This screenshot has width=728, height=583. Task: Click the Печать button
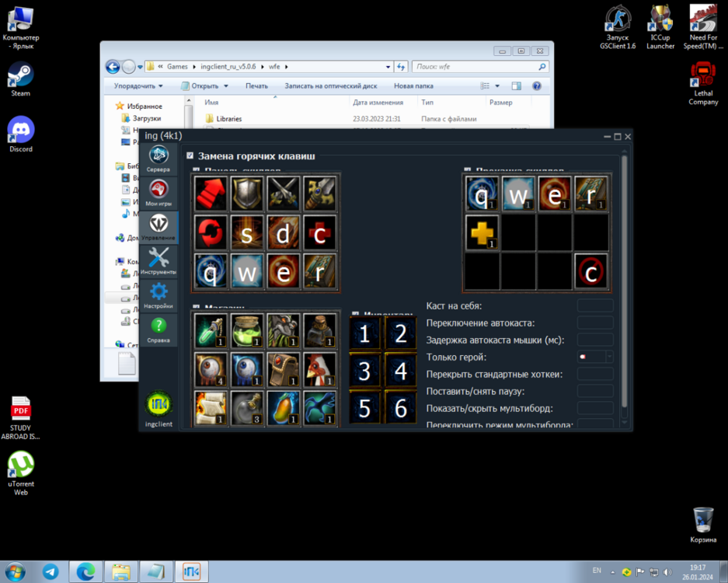click(256, 86)
